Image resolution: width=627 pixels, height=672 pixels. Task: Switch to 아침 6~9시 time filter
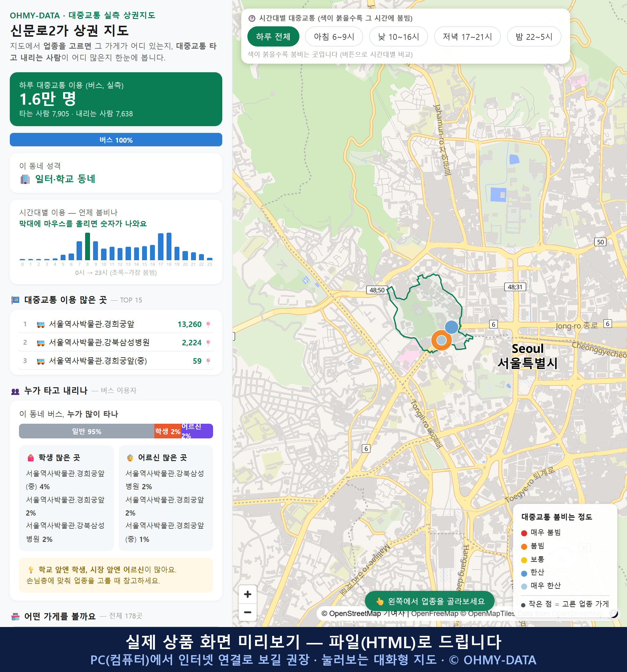coord(334,36)
